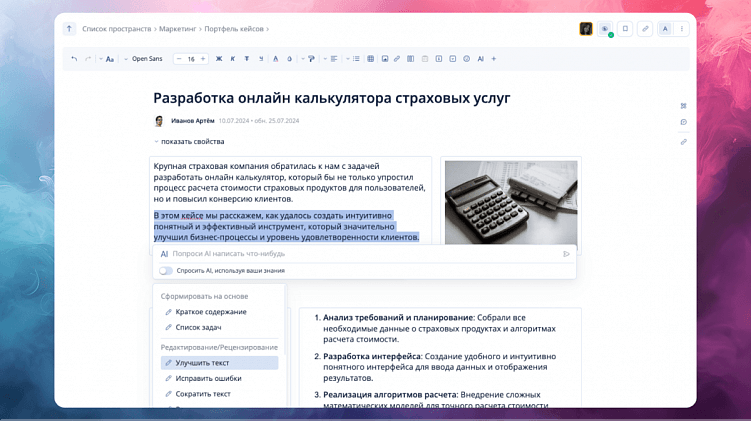Click the columns layout icon
Screen dimensions: 751x421
(x=410, y=59)
